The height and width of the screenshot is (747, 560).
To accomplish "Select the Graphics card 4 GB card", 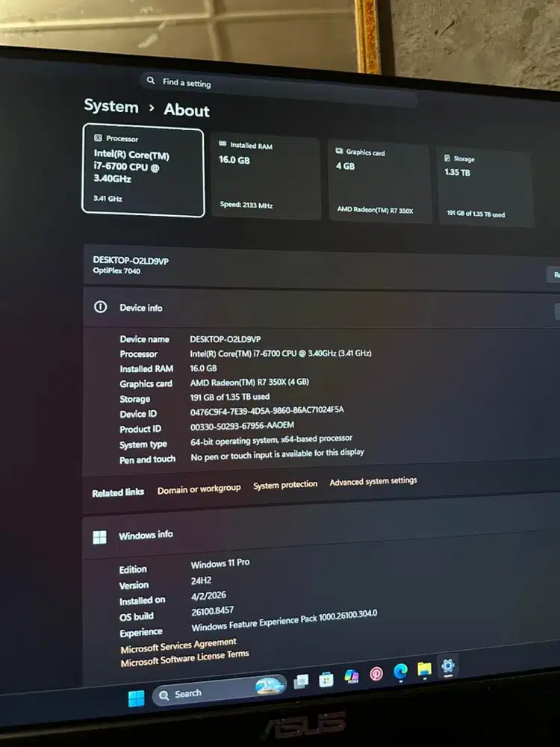I will tap(379, 182).
